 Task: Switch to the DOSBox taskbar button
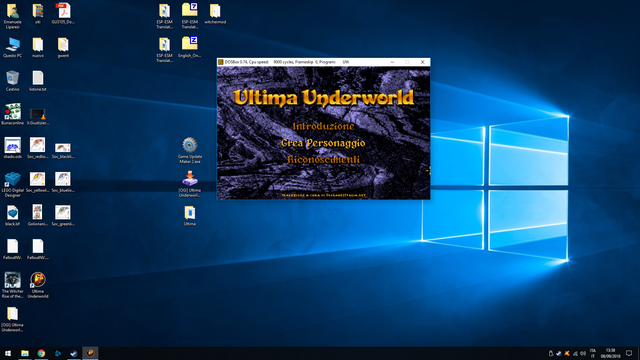[x=90, y=353]
